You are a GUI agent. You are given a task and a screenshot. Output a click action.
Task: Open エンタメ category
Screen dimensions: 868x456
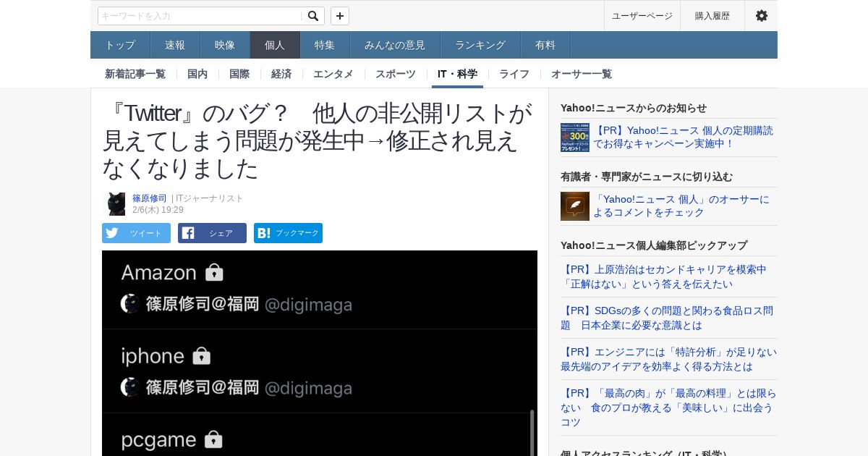[x=333, y=74]
